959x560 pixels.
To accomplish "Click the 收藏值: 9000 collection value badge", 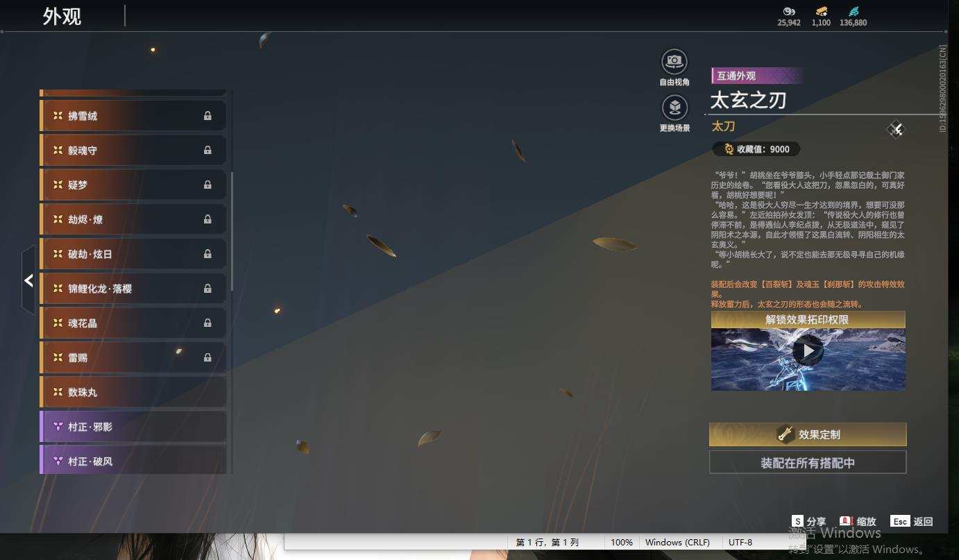I will click(756, 149).
